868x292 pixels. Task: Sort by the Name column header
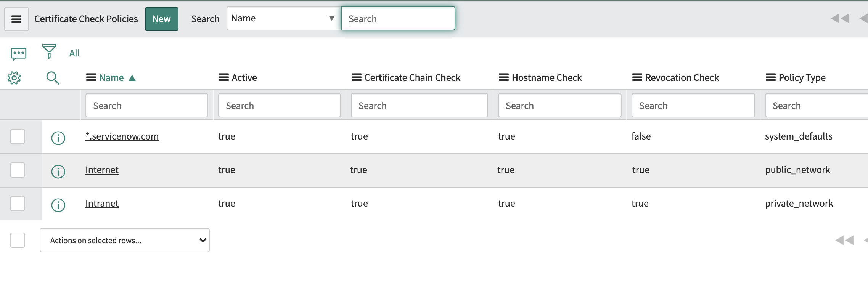tap(111, 78)
